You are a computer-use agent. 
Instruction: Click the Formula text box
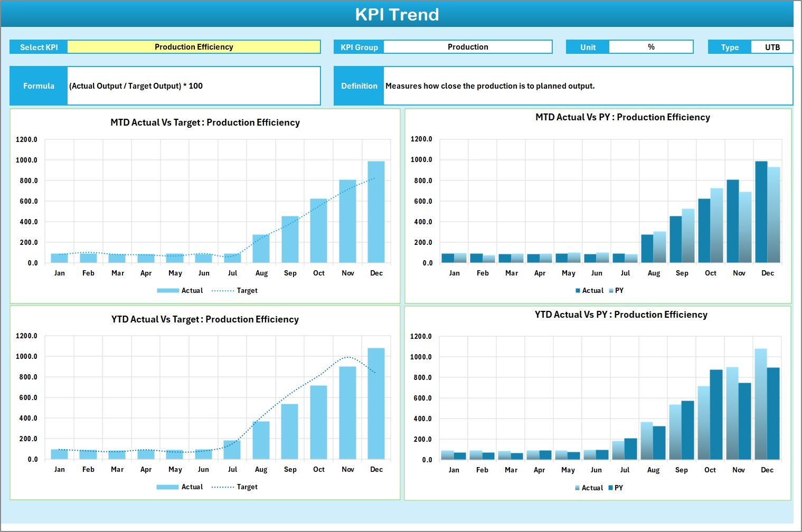[x=194, y=85]
